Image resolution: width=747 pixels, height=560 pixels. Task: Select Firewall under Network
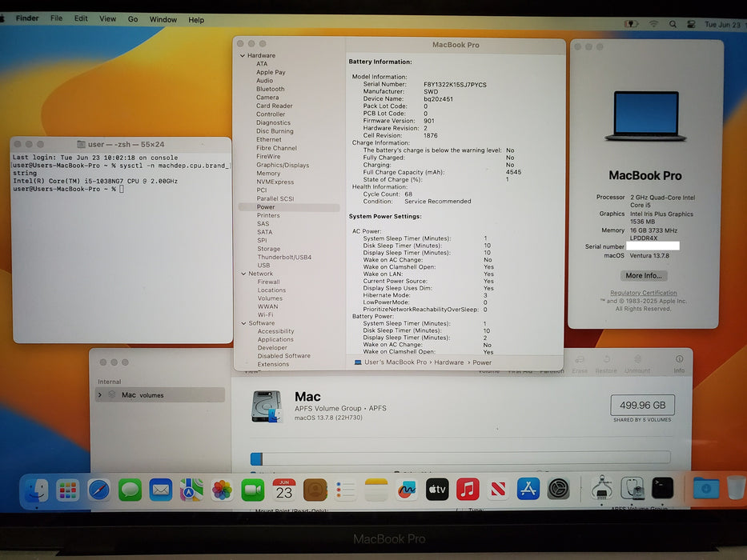(269, 282)
